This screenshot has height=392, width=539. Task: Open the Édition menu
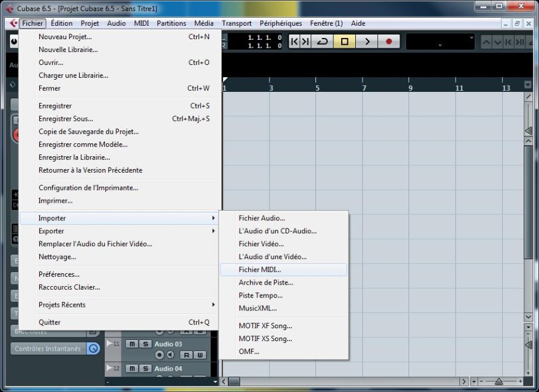pyautogui.click(x=61, y=23)
